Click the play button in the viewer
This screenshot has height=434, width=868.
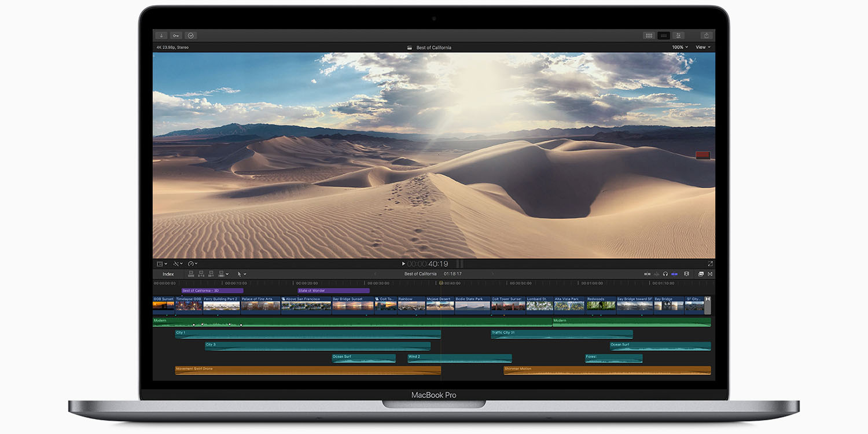coord(403,263)
